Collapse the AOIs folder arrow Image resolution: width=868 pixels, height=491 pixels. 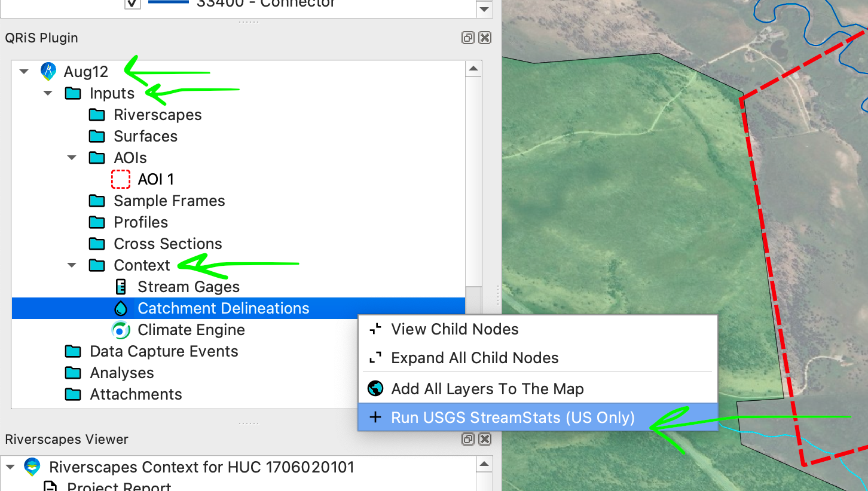tap(72, 158)
